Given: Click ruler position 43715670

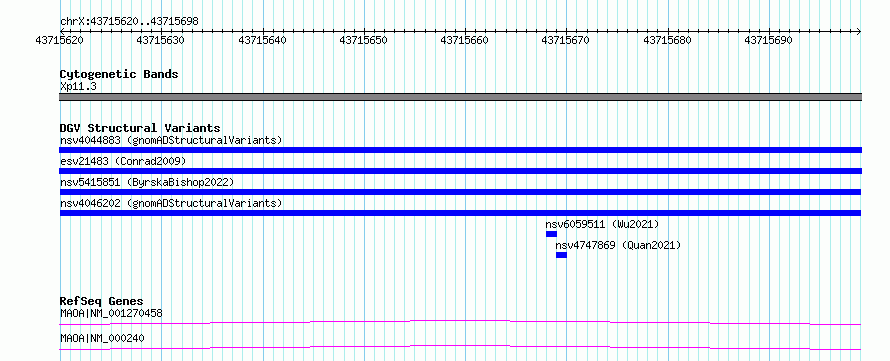Looking at the screenshot, I should point(566,40).
